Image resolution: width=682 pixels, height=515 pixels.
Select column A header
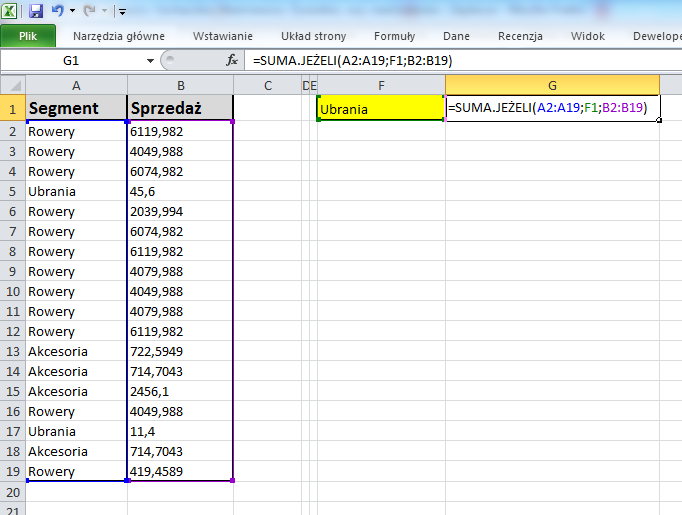point(76,86)
